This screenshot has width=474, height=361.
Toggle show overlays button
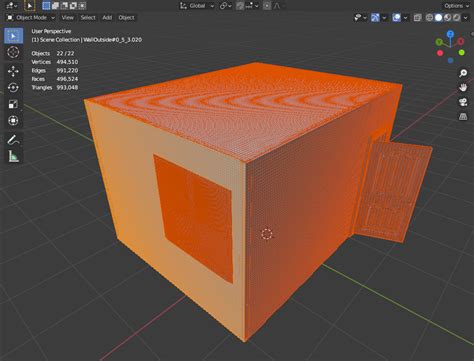pos(396,18)
